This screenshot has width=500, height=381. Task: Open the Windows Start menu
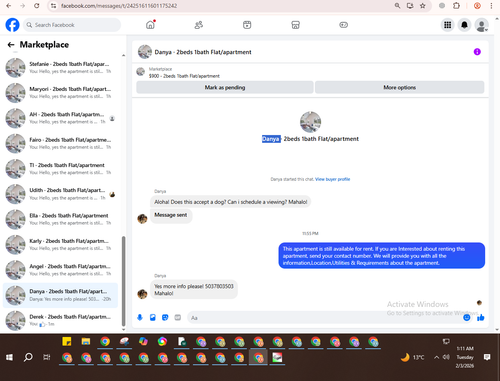pos(9,357)
